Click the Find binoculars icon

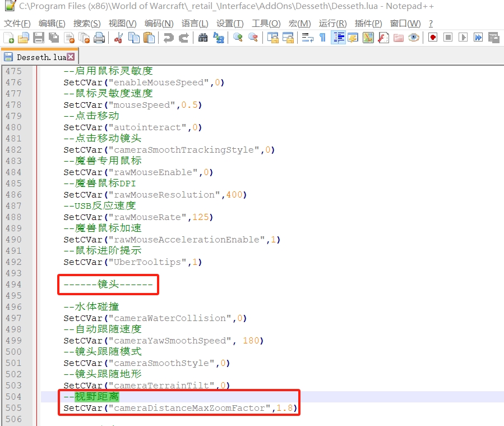[203, 38]
